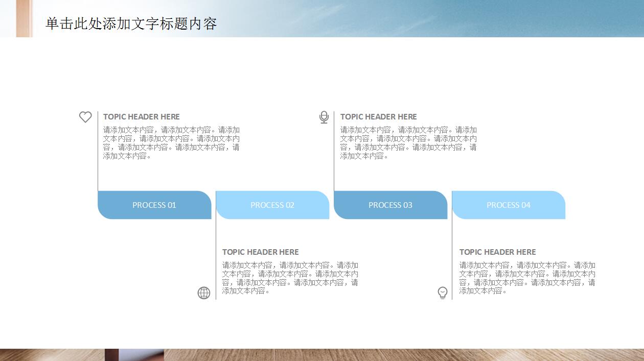Click the heart icon beside first topic

85,117
